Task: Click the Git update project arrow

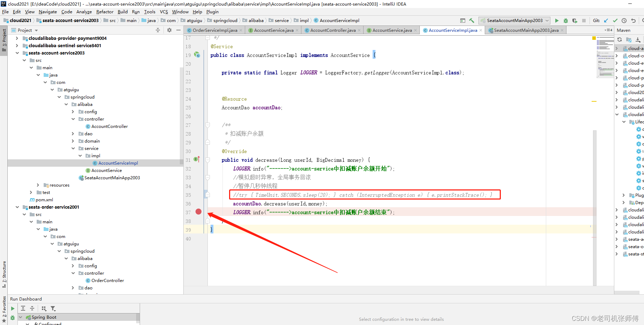Action: [x=606, y=21]
